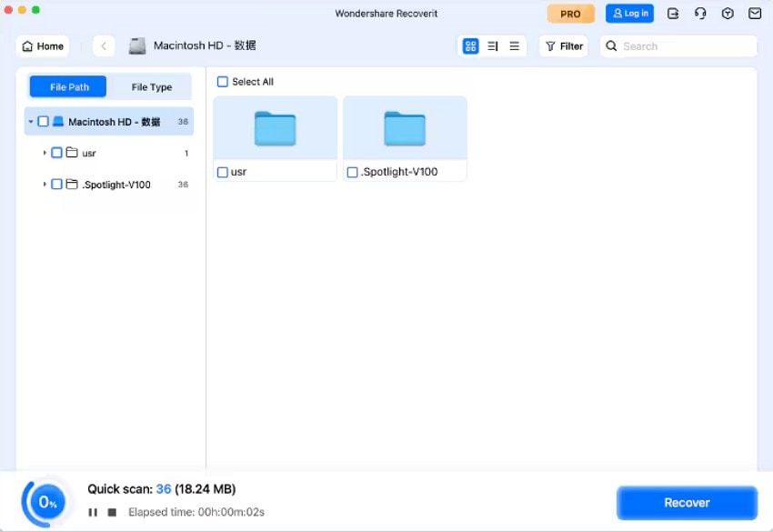Switch to thumbnail grid view

[x=471, y=46]
